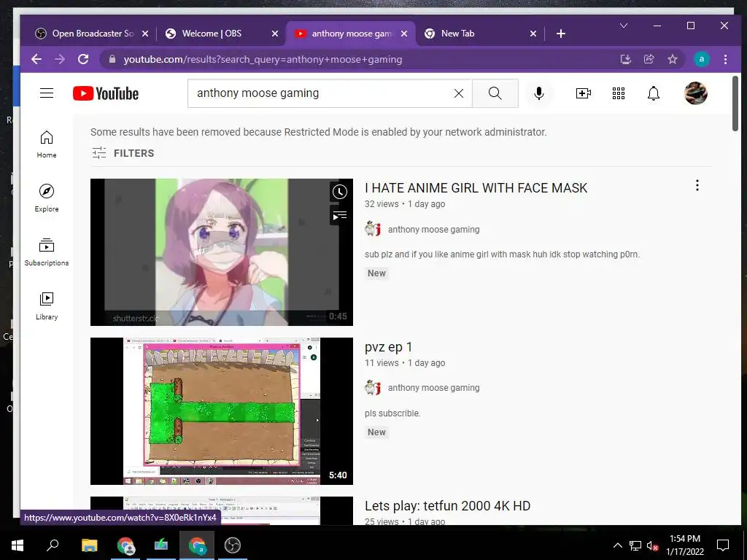Share this page from the address bar
This screenshot has width=747, height=560.
649,59
